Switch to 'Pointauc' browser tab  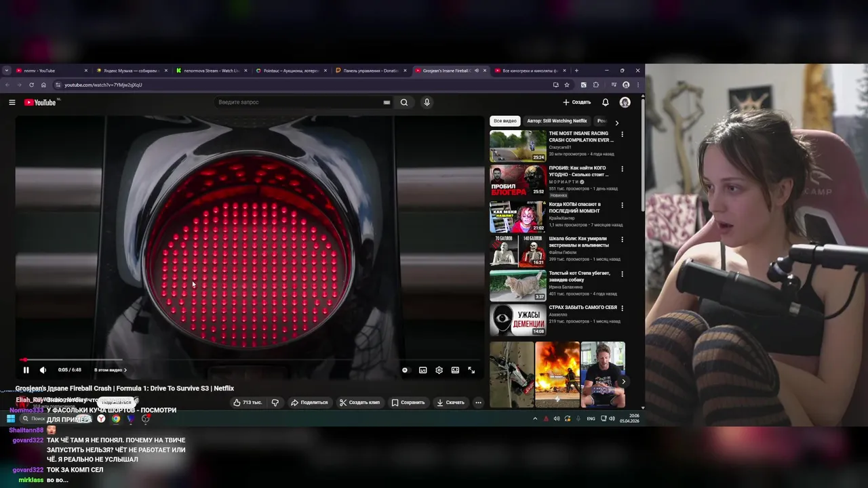click(292, 70)
